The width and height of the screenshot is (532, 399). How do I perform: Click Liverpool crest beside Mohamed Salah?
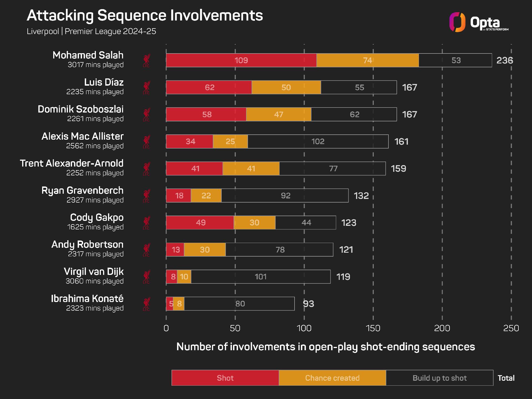tap(146, 60)
